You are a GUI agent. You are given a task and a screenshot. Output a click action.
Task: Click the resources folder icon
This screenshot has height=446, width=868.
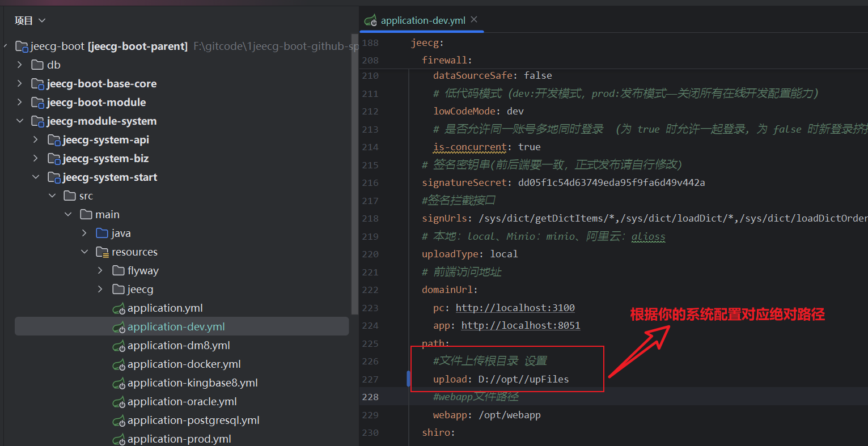tap(102, 252)
